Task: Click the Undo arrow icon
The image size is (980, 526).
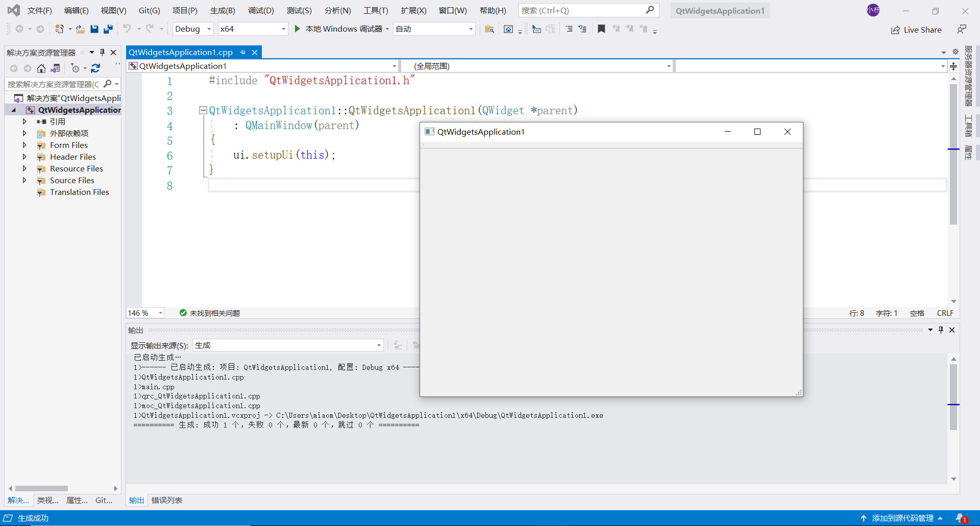Action: [127, 29]
